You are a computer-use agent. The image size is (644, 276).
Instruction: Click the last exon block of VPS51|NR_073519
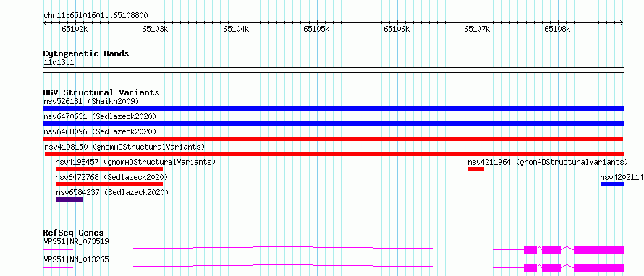coord(599,250)
